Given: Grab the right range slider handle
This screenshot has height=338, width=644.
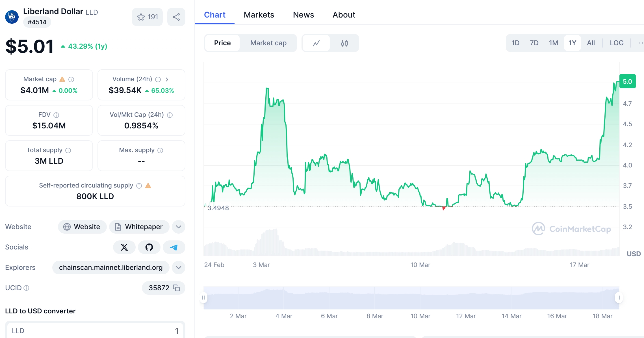Looking at the screenshot, I should click(619, 298).
